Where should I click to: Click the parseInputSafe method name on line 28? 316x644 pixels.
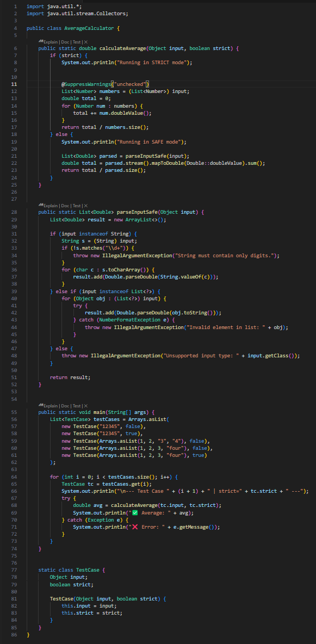click(137, 212)
